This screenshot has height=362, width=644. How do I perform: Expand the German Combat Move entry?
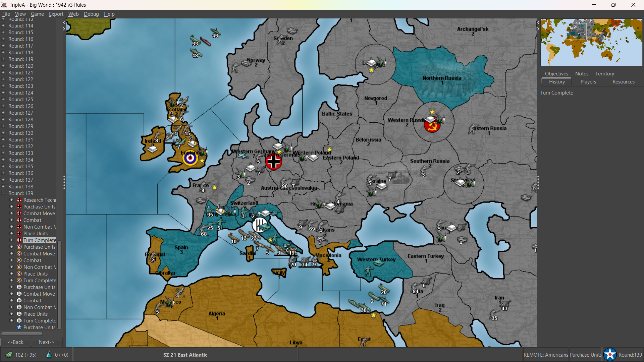tap(12, 214)
